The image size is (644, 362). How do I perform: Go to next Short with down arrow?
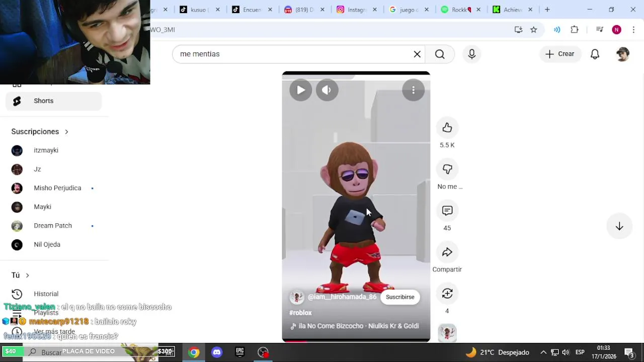point(619,226)
